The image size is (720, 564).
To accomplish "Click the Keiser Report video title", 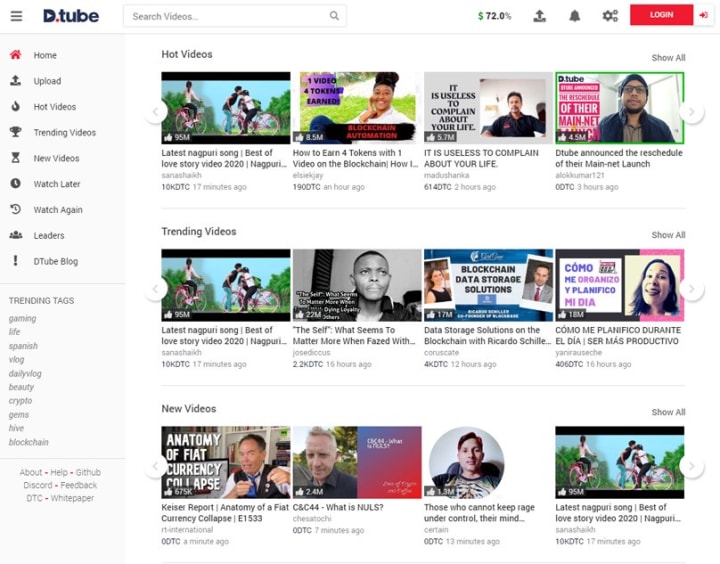I will [225, 513].
